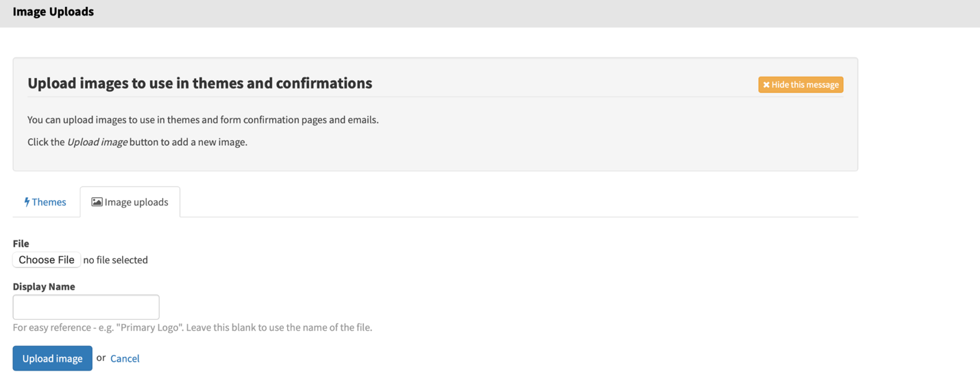
Task: Click the 'Upload images to use in themes' heading
Action: 199,83
